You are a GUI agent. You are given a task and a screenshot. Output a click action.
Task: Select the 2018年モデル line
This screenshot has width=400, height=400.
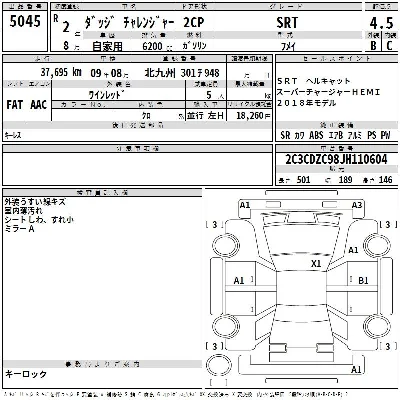306,103
